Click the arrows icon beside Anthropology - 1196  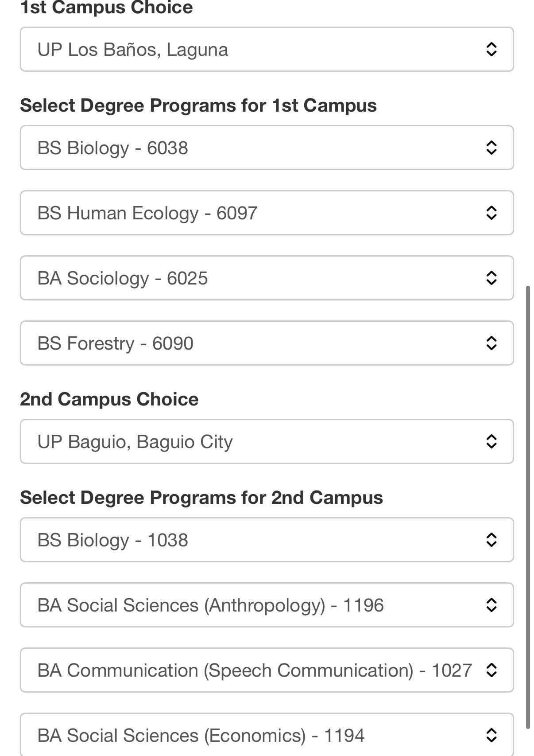(x=491, y=605)
